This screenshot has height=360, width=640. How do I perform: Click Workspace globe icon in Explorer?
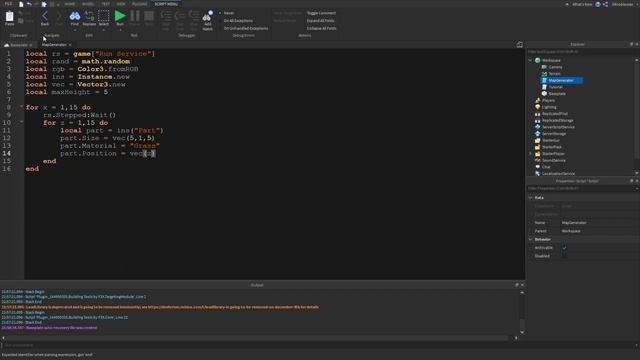pos(538,60)
